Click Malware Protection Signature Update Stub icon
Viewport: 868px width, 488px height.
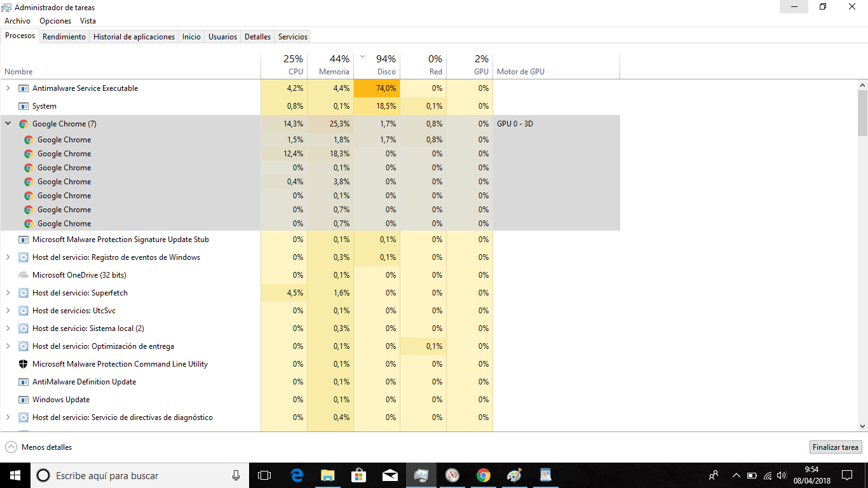[24, 240]
